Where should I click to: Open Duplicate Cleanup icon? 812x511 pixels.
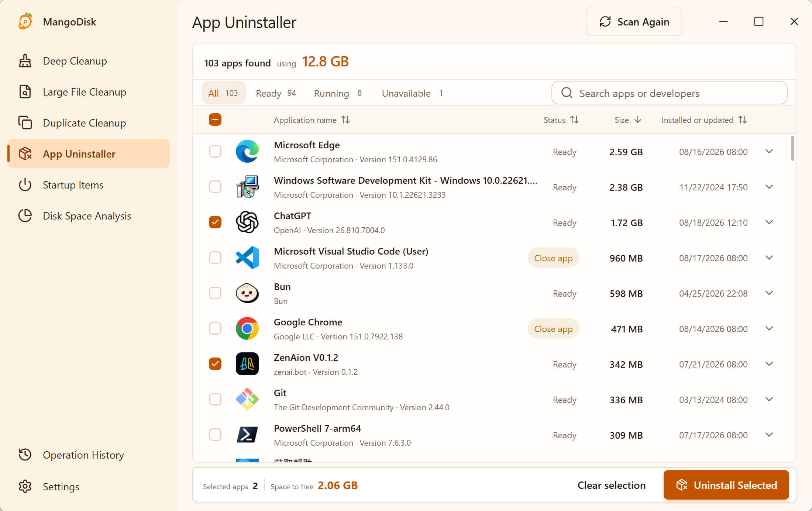[25, 123]
